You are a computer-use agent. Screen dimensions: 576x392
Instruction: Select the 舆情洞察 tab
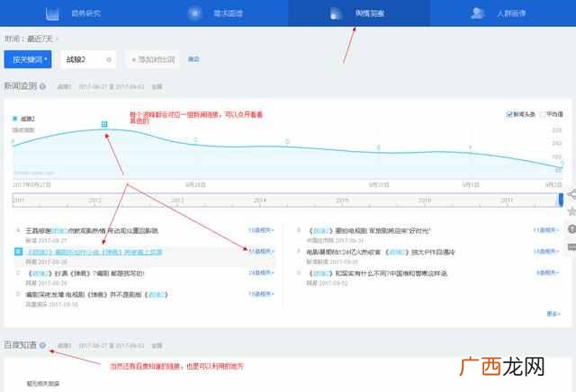[x=358, y=13]
